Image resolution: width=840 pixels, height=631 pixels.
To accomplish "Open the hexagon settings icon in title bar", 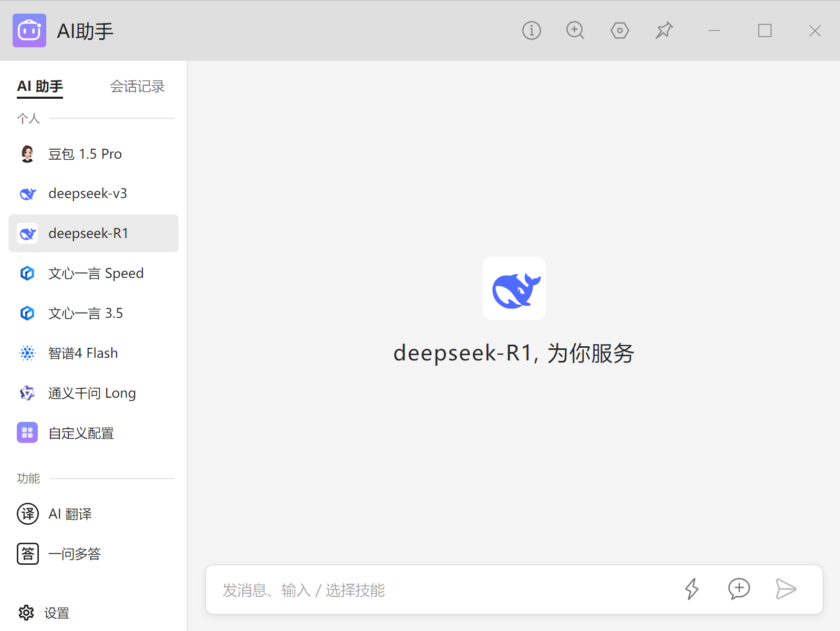I will pyautogui.click(x=620, y=30).
